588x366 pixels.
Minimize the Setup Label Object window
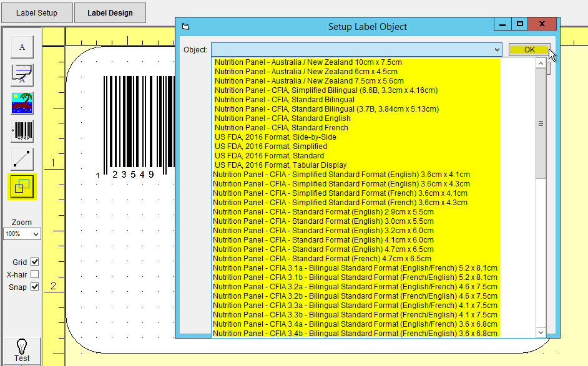(502, 24)
